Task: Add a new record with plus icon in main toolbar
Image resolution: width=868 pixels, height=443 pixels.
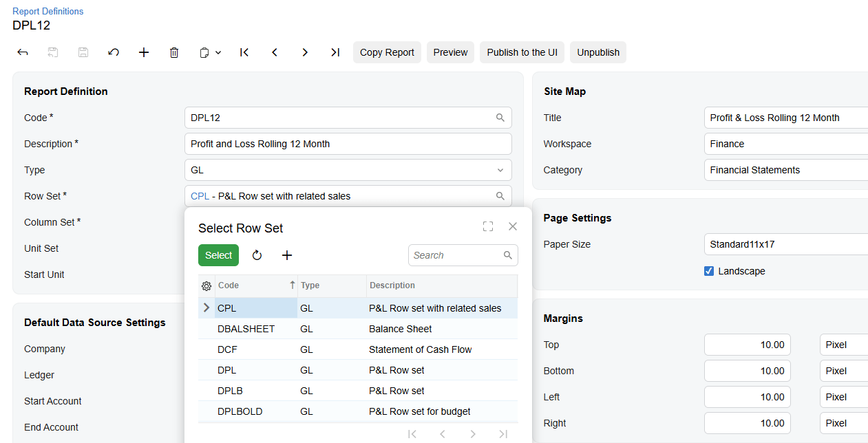Action: point(144,52)
